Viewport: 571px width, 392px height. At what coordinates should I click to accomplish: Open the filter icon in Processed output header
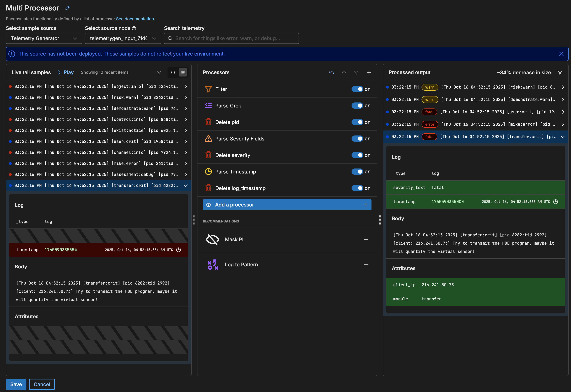click(x=560, y=72)
